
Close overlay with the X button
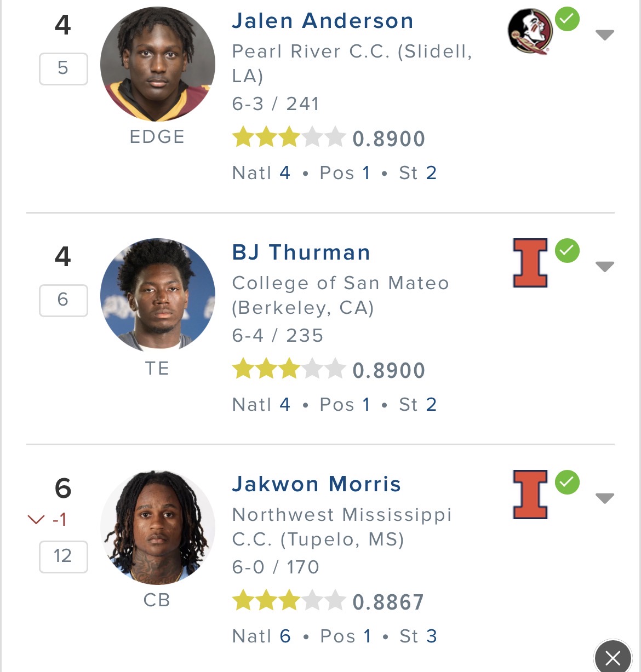coord(613,656)
